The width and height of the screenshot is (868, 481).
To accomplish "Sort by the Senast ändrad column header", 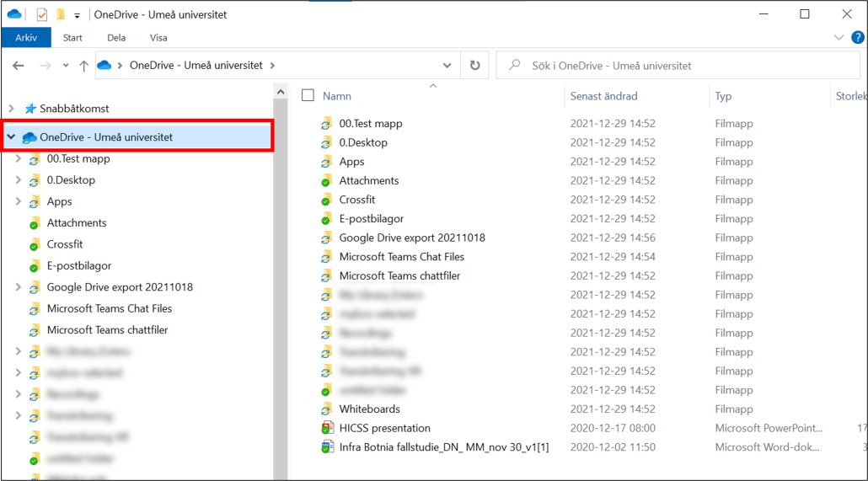I will click(604, 96).
